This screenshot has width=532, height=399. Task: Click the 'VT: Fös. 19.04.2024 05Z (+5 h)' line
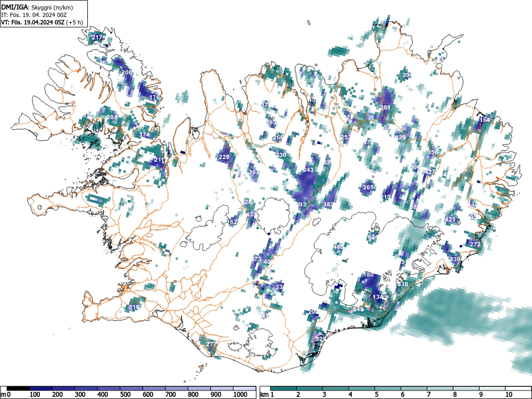(x=42, y=22)
